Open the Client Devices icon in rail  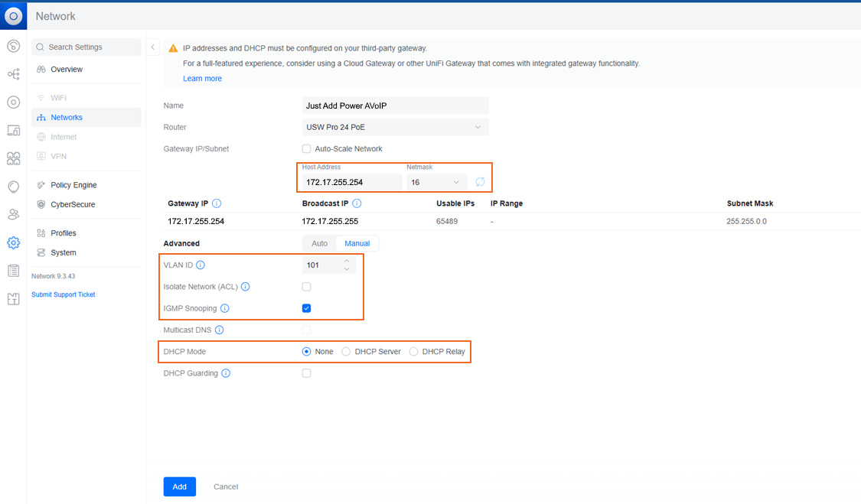click(x=13, y=130)
